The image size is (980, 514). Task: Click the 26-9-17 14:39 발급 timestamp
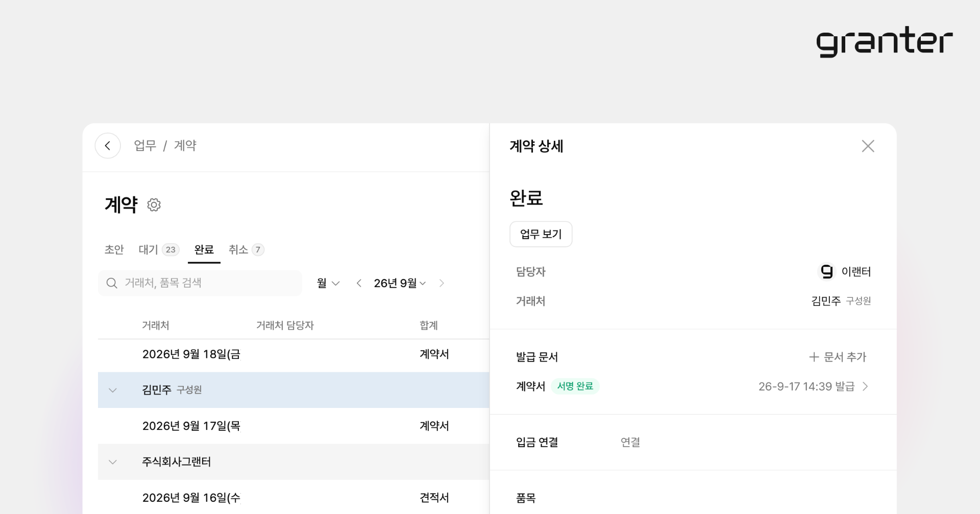click(806, 387)
